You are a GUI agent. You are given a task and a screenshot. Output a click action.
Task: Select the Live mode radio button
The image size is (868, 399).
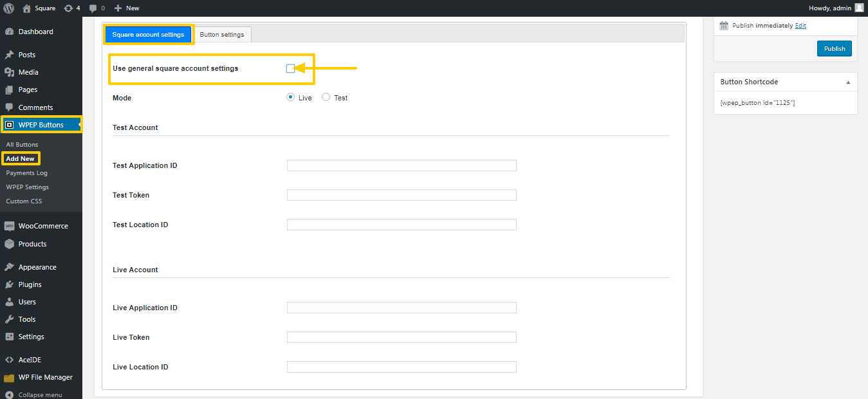pyautogui.click(x=290, y=97)
